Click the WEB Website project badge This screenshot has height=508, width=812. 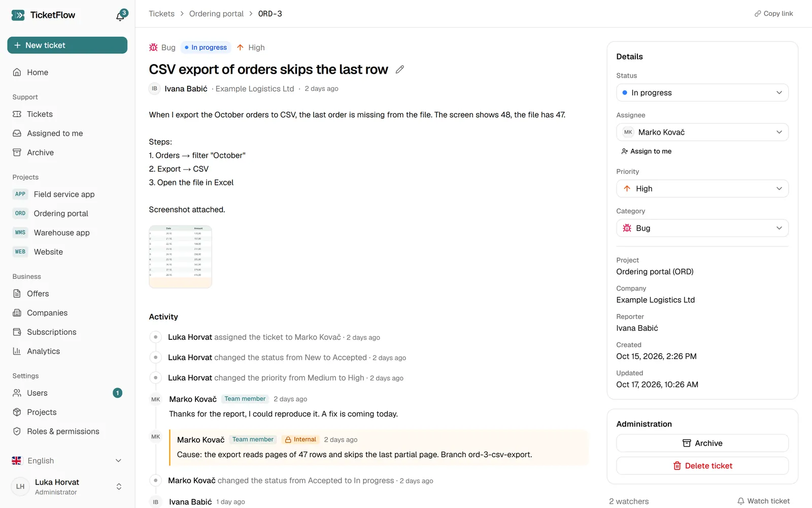point(20,252)
